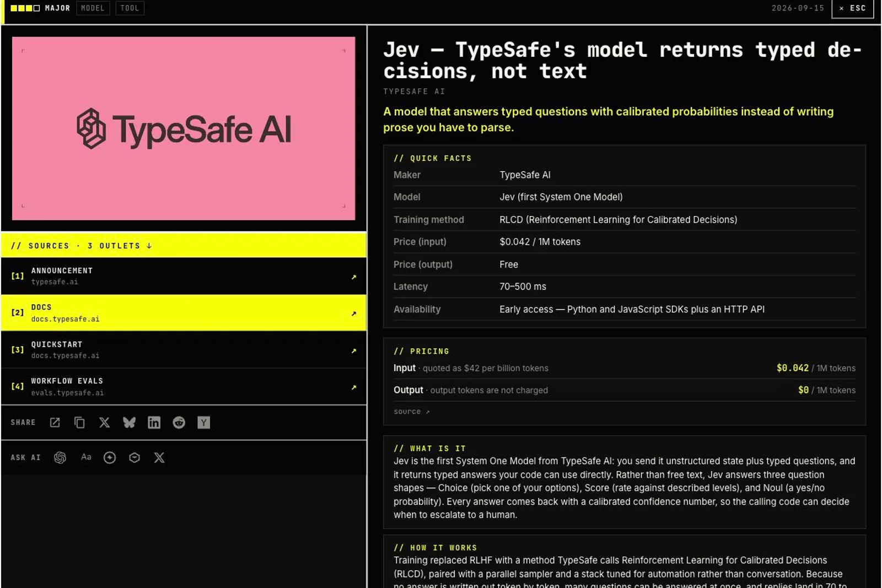Click the Latency value 70–500 ms

coord(523,287)
